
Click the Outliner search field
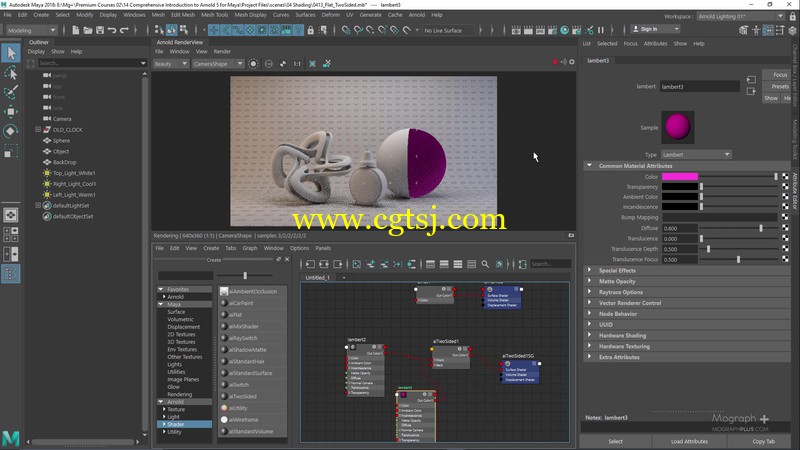coord(92,63)
